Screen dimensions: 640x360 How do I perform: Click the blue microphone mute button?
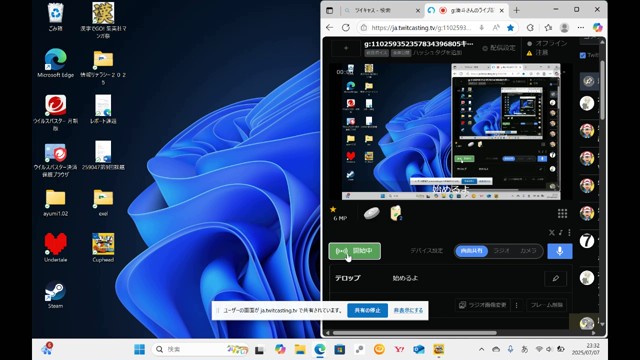tap(560, 251)
